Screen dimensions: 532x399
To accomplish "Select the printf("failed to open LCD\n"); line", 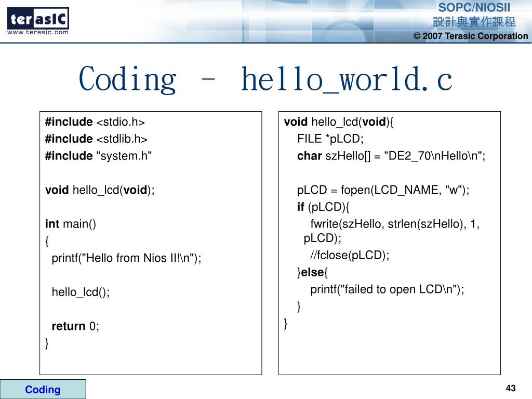I will [x=387, y=289].
